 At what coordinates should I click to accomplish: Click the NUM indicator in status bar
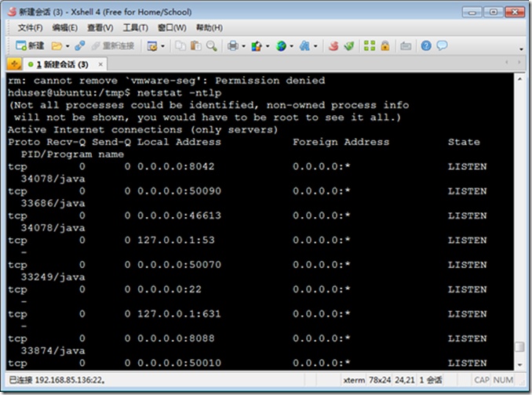[503, 380]
